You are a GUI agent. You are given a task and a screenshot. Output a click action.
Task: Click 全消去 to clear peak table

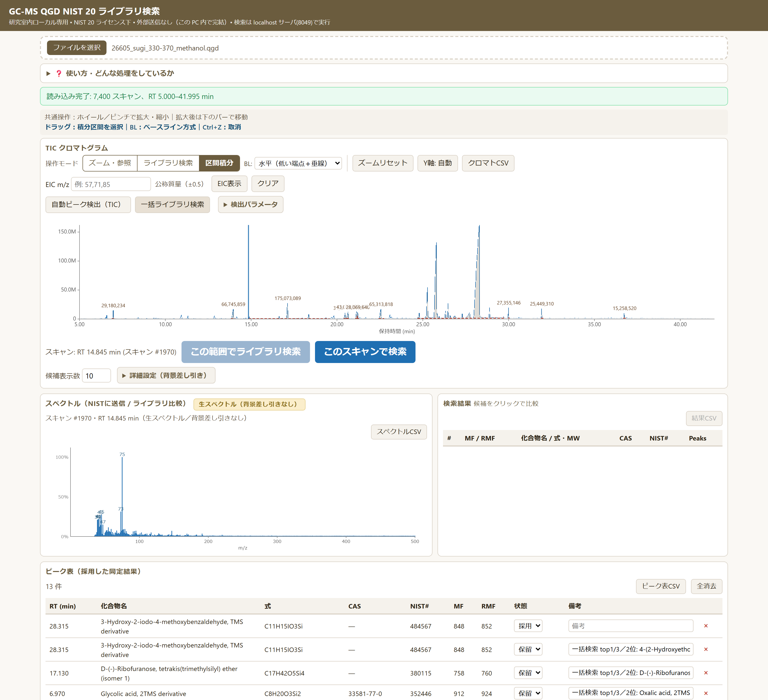pos(706,586)
